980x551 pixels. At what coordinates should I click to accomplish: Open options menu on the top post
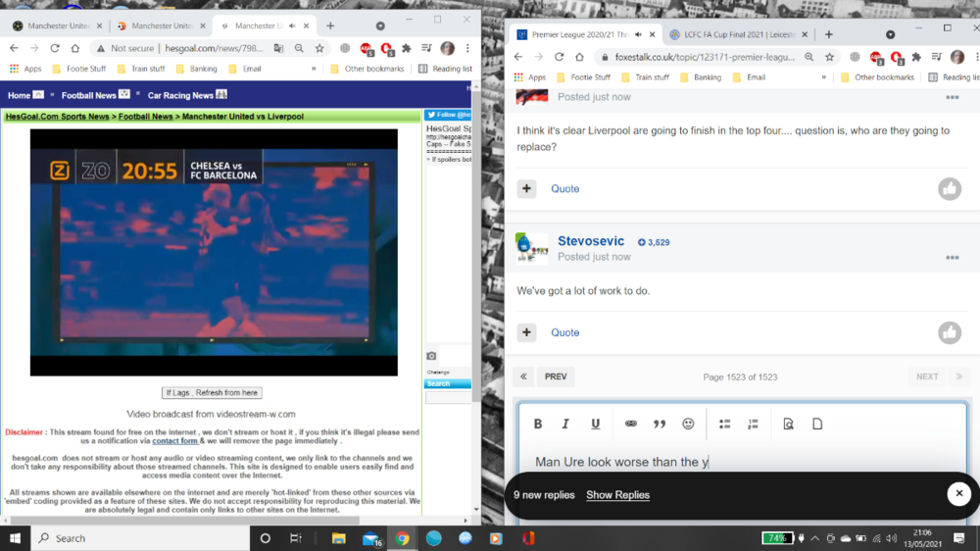[952, 98]
